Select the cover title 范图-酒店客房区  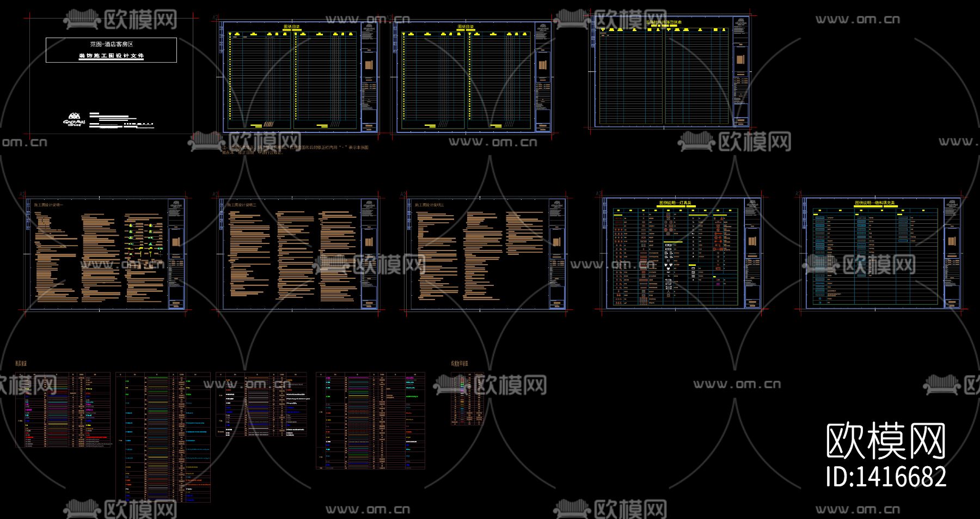coord(112,44)
